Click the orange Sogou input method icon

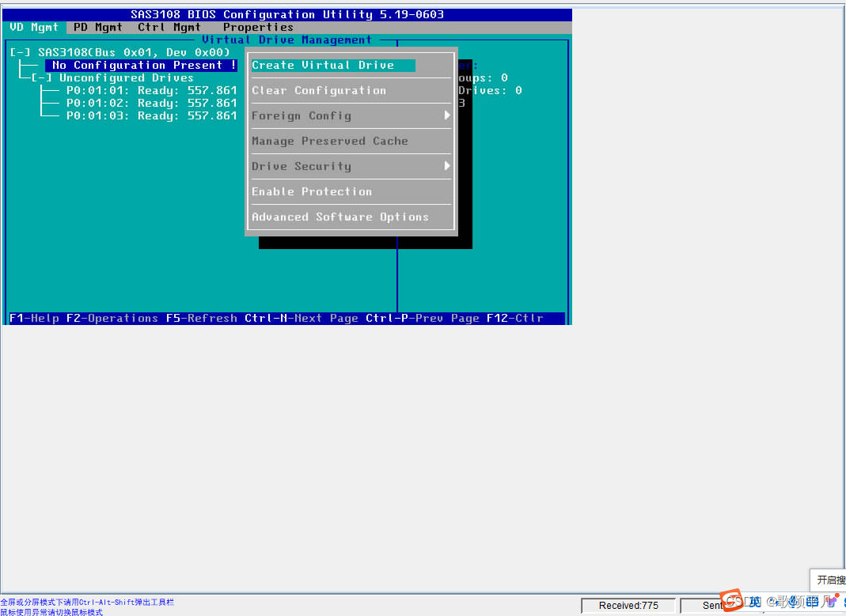pos(731,600)
